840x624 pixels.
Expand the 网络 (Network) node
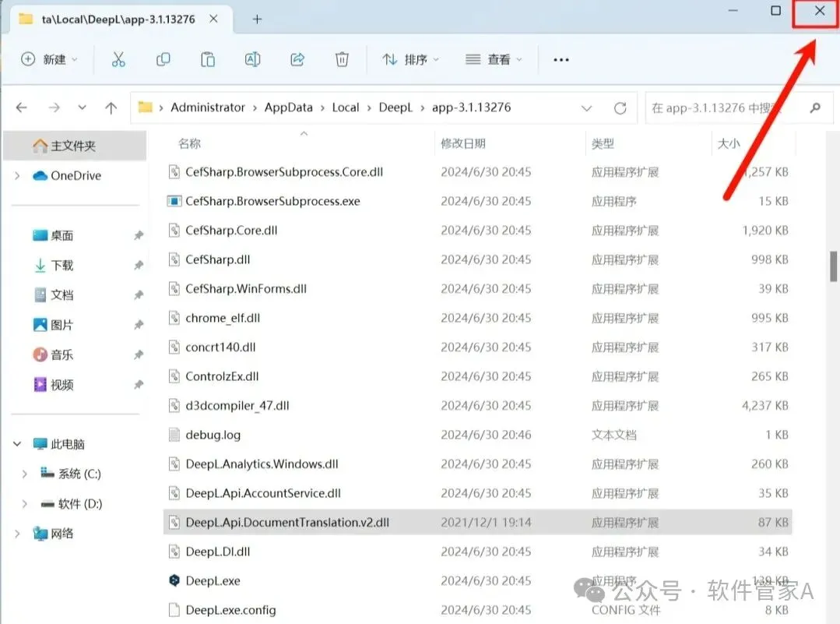tap(17, 534)
